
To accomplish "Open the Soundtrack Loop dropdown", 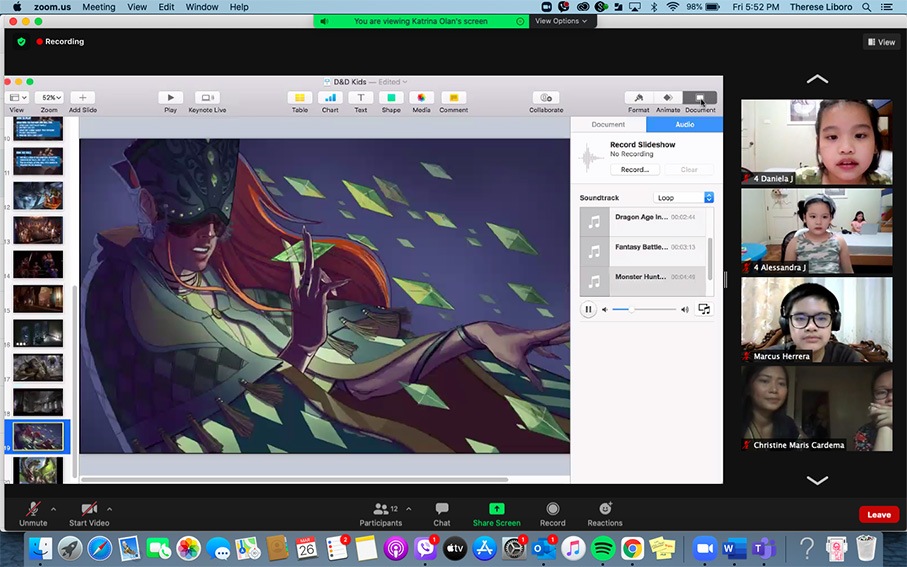I will tap(683, 197).
